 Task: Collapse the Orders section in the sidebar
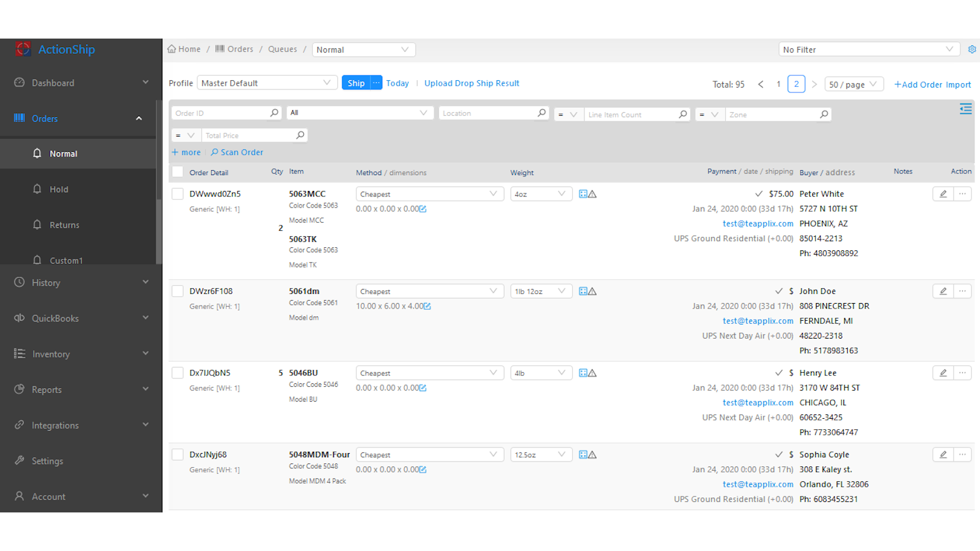[x=139, y=118]
